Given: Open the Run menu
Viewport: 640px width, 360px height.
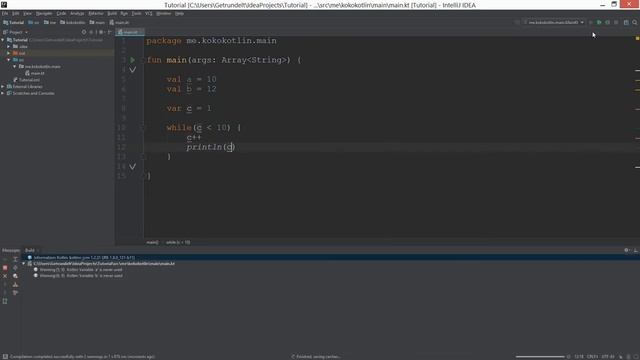Looking at the screenshot, I should (124, 13).
